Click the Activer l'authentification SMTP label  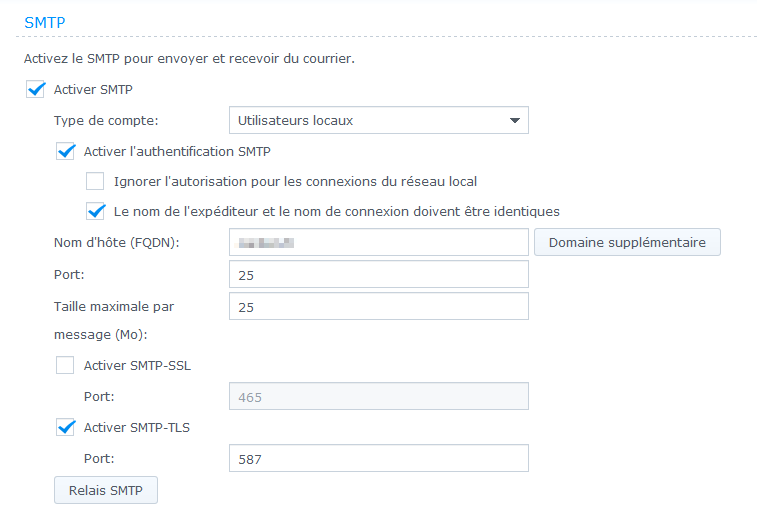(x=177, y=151)
